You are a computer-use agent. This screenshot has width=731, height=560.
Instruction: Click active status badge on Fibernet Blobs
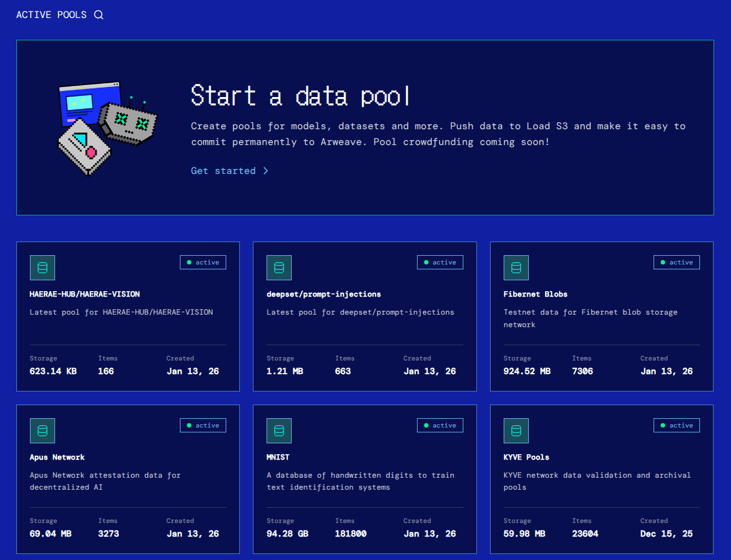(676, 262)
